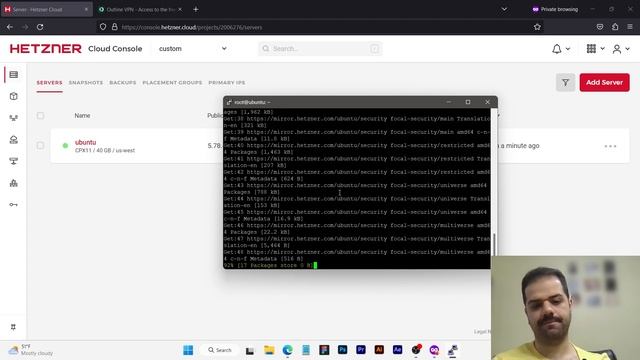640x360 pixels.
Task: Click the Add Server button
Action: 604,82
